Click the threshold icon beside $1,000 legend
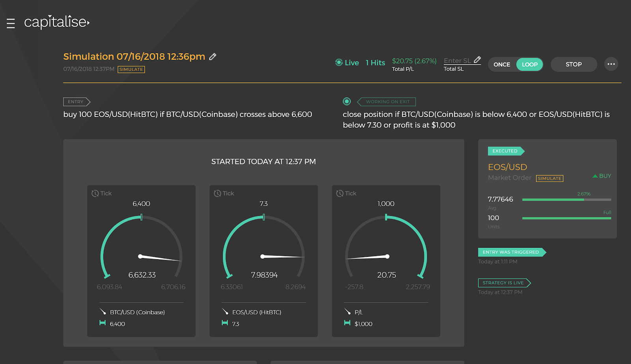This screenshot has width=631, height=364. (347, 323)
